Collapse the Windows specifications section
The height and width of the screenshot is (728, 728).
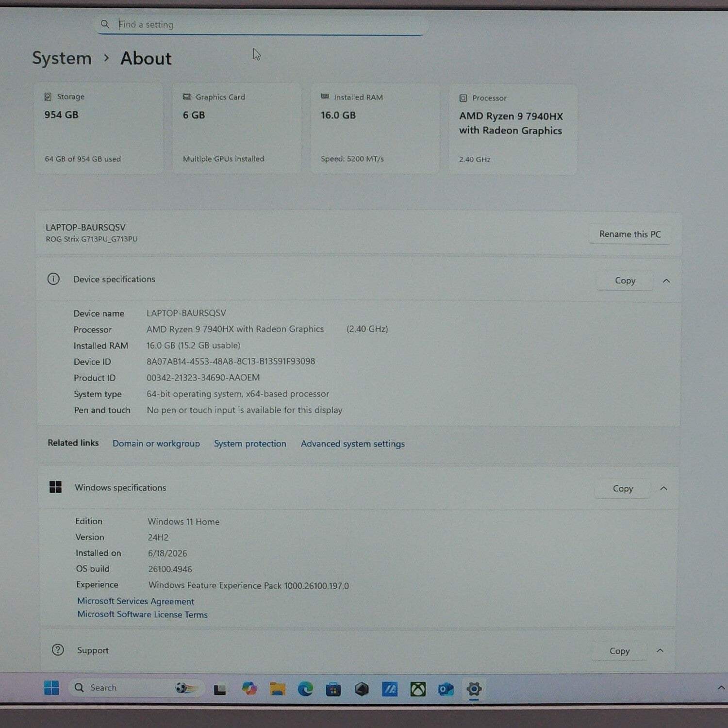coord(664,488)
